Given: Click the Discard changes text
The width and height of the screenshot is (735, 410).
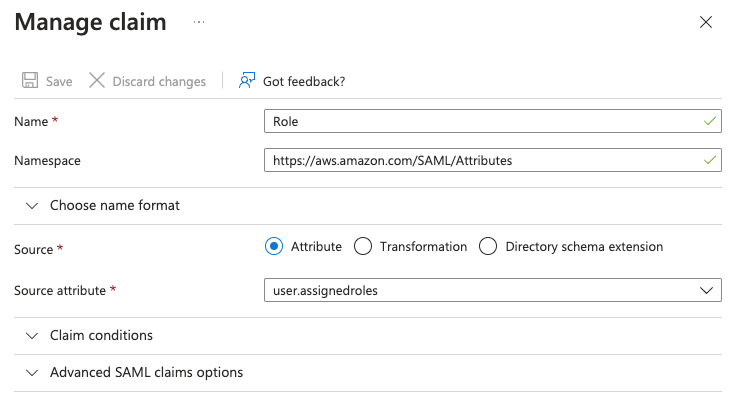Looking at the screenshot, I should 159,81.
